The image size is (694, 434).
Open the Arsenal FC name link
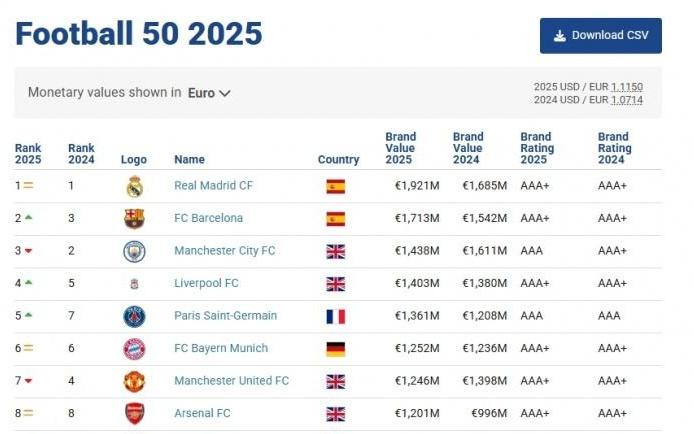[x=202, y=413]
